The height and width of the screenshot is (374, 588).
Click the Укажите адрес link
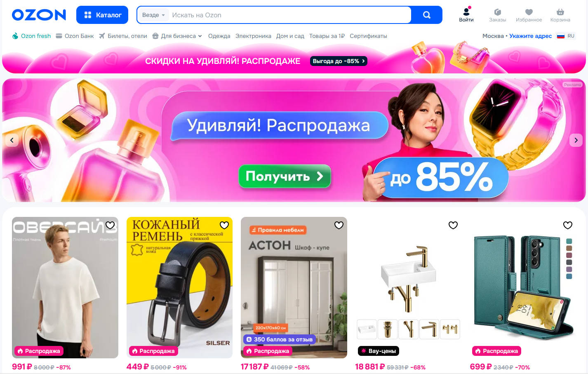(x=530, y=36)
